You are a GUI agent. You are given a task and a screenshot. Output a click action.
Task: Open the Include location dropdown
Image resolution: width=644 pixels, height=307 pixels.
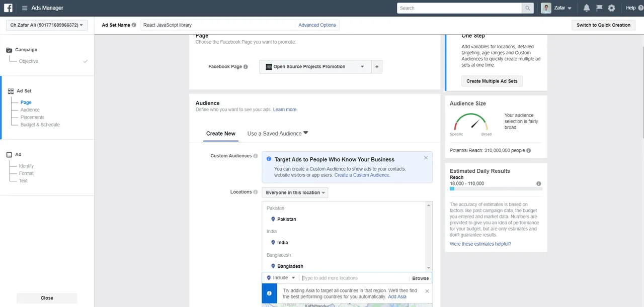click(x=281, y=278)
